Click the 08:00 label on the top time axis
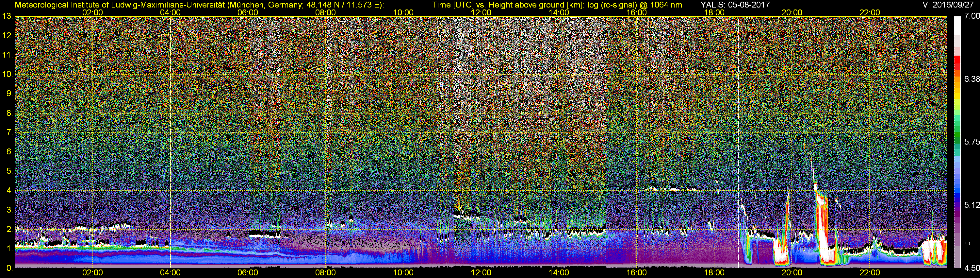Image resolution: width=980 pixels, height=278 pixels. [326, 12]
